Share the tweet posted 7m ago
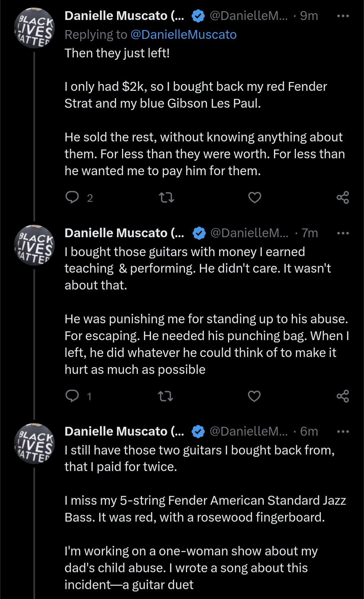Image resolution: width=364 pixels, height=599 pixels. [x=343, y=396]
